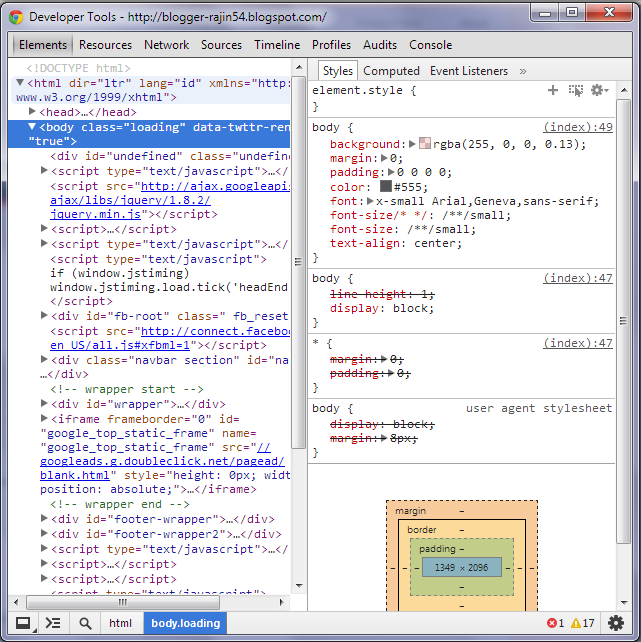The width and height of the screenshot is (641, 642).
Task: Expand div id fb-root node
Action: (44, 315)
